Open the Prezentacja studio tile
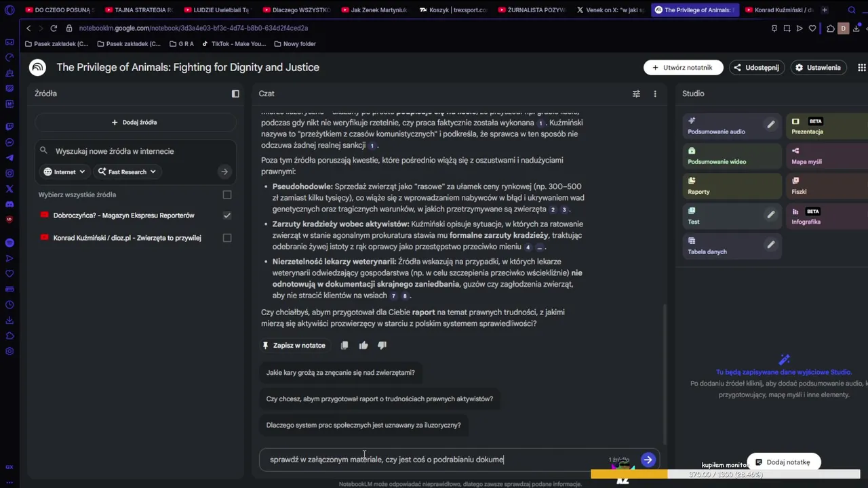This screenshot has height=488, width=868. pos(827,127)
